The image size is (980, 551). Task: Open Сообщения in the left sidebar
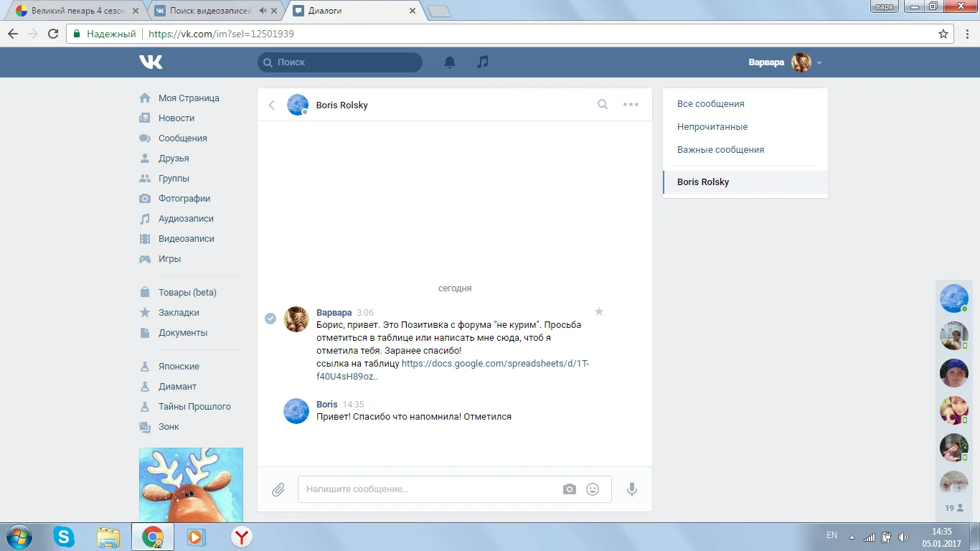(182, 138)
